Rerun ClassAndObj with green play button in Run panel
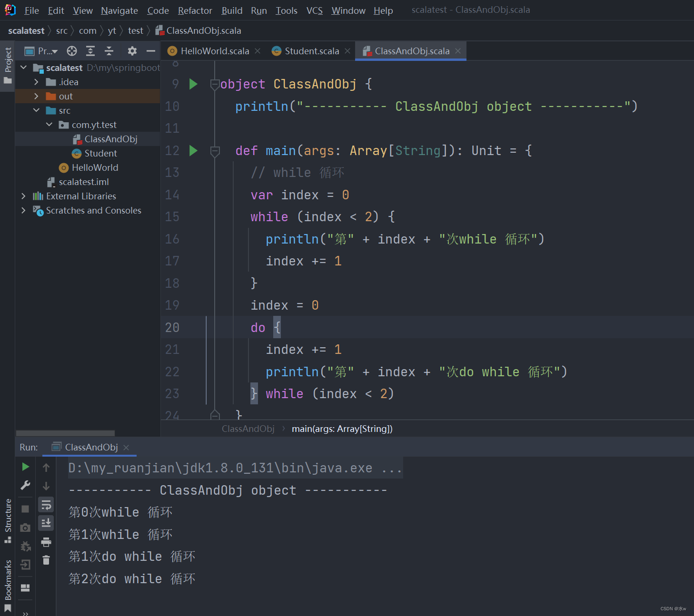The width and height of the screenshot is (694, 616). (x=26, y=467)
